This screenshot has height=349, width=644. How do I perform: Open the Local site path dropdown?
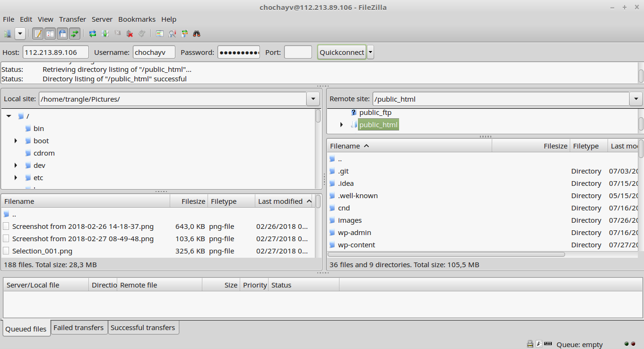click(x=313, y=99)
